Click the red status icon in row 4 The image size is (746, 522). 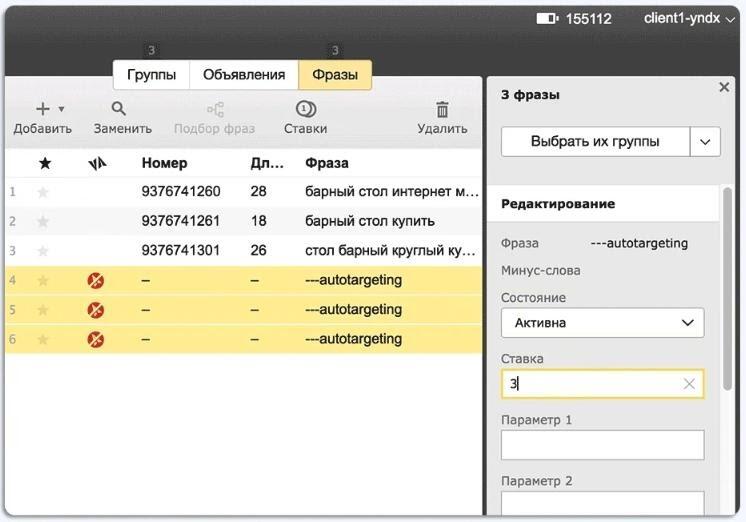(x=96, y=280)
